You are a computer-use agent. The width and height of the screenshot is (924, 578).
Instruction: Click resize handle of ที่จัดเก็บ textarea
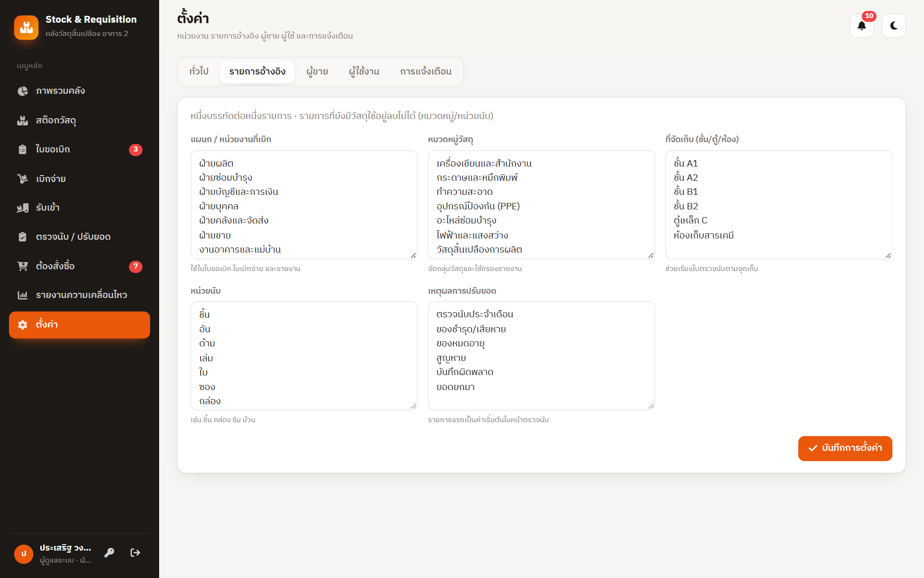coord(888,255)
